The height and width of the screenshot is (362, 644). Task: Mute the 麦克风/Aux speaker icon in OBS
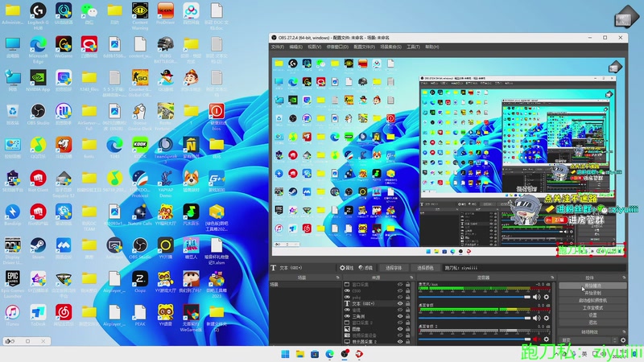(x=536, y=297)
